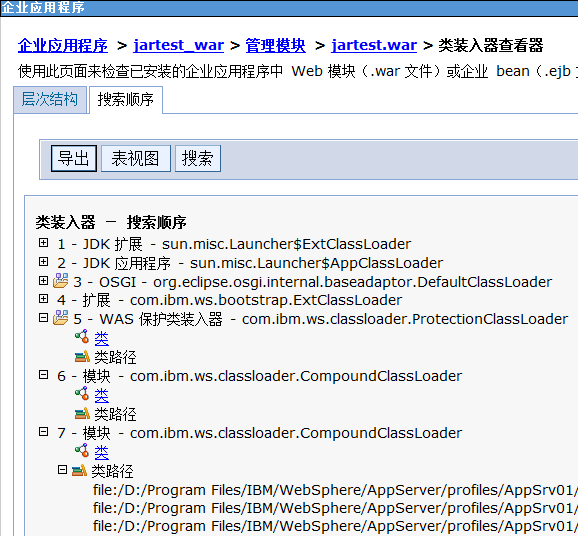Screen dimensions: 578x536
Task: Open the jartest_war breadcrumb link
Action: pyautogui.click(x=178, y=45)
